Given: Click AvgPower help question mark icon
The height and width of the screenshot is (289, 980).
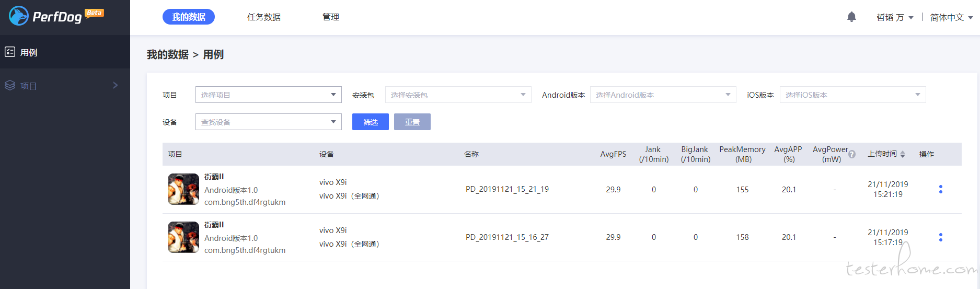Looking at the screenshot, I should 852,154.
